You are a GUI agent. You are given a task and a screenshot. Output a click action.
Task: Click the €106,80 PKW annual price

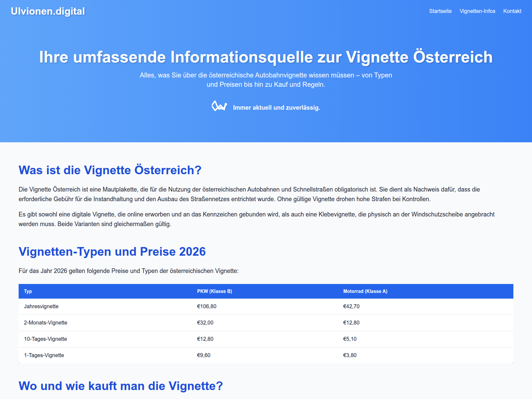206,307
